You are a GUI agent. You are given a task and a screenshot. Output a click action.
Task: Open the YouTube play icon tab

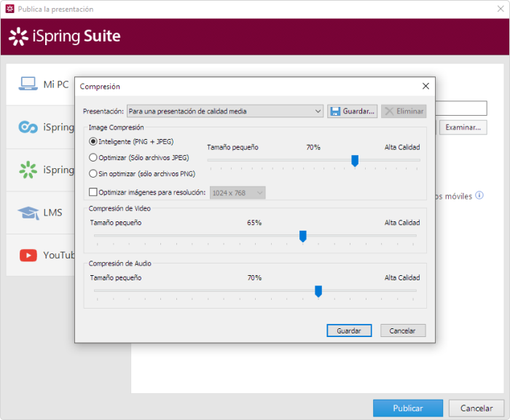tap(28, 255)
